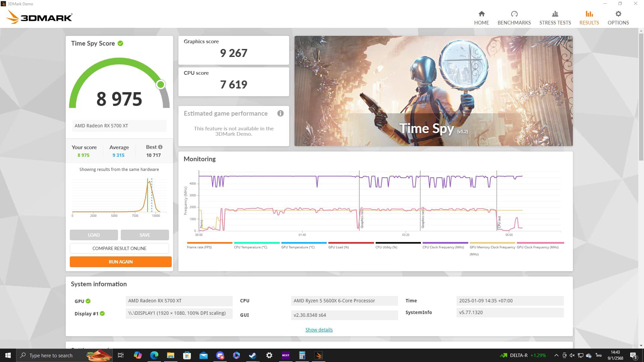Toggle the GPU Temperature legend series

(x=298, y=247)
